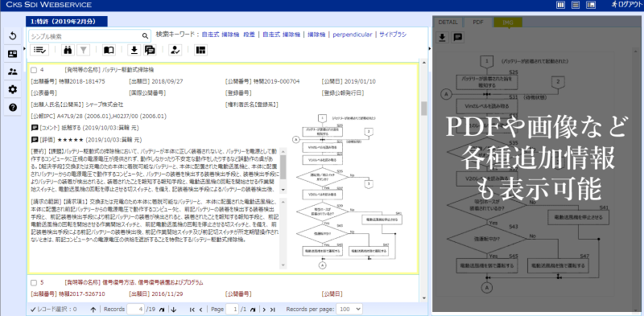Click the bubble icon beside [評価] stars
This screenshot has width=644, height=316.
point(35,140)
